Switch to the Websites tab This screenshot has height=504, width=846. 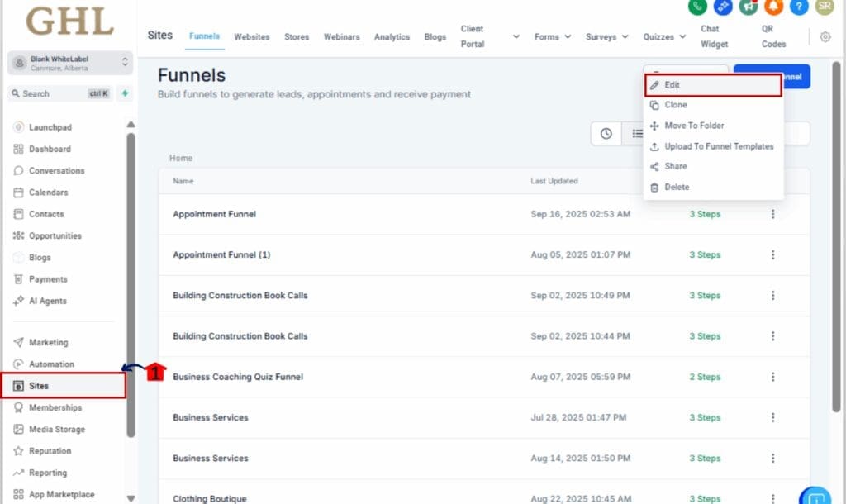pos(252,37)
